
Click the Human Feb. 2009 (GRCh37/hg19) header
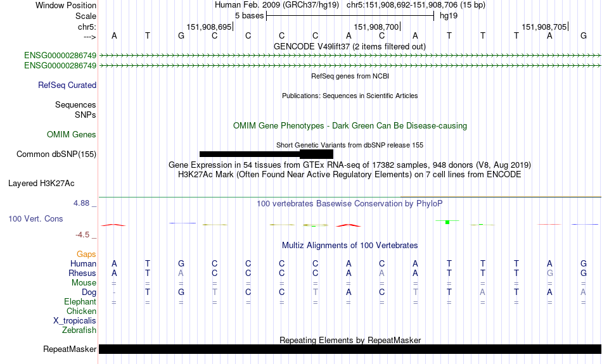[x=277, y=5]
